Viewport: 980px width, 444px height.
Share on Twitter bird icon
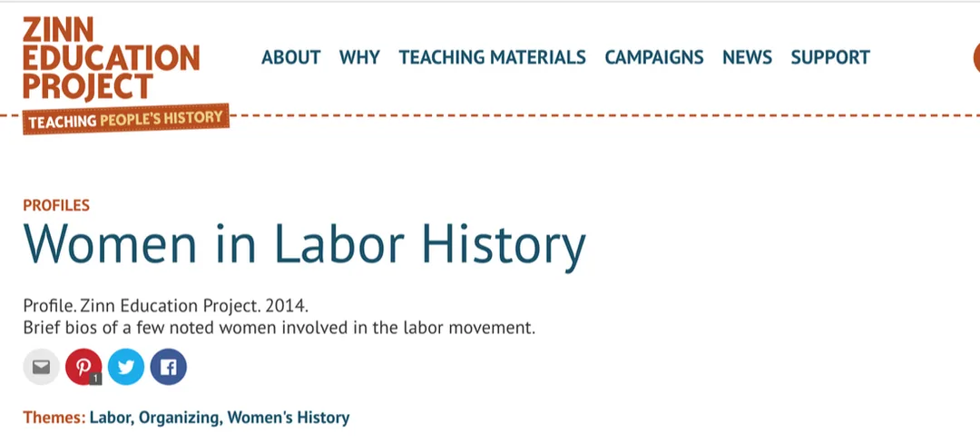coord(125,367)
